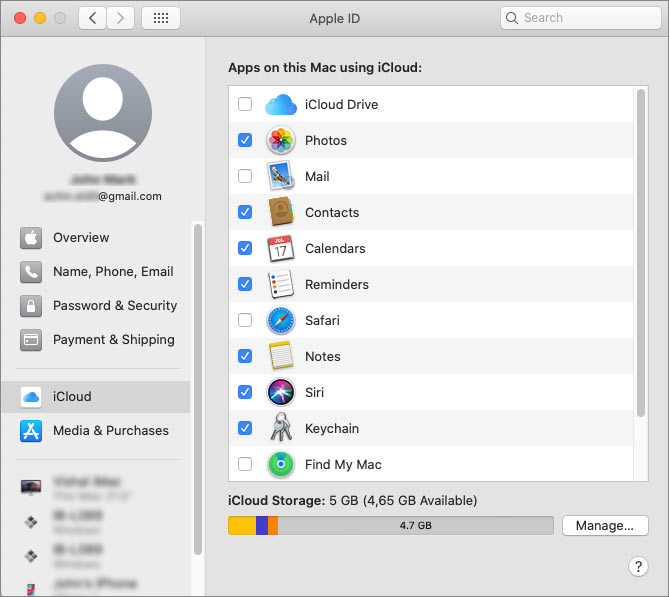Uncheck the Calendars checkbox
This screenshot has width=669, height=597.
pos(245,248)
